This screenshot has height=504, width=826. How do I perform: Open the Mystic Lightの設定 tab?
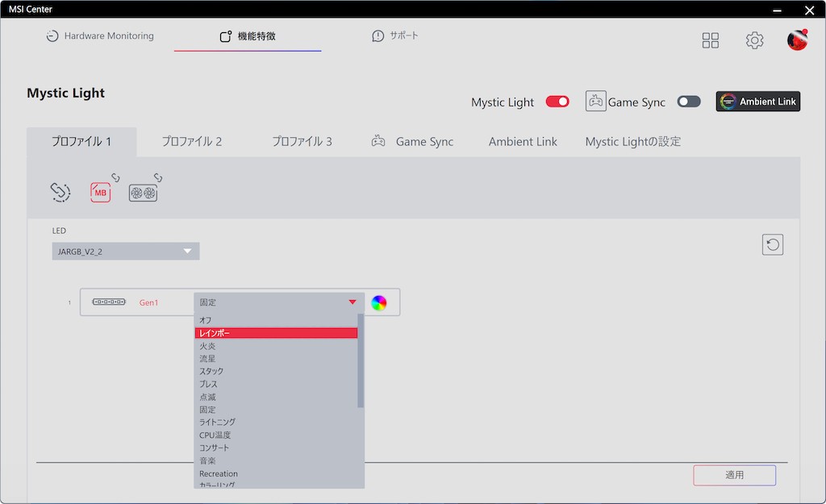(632, 142)
